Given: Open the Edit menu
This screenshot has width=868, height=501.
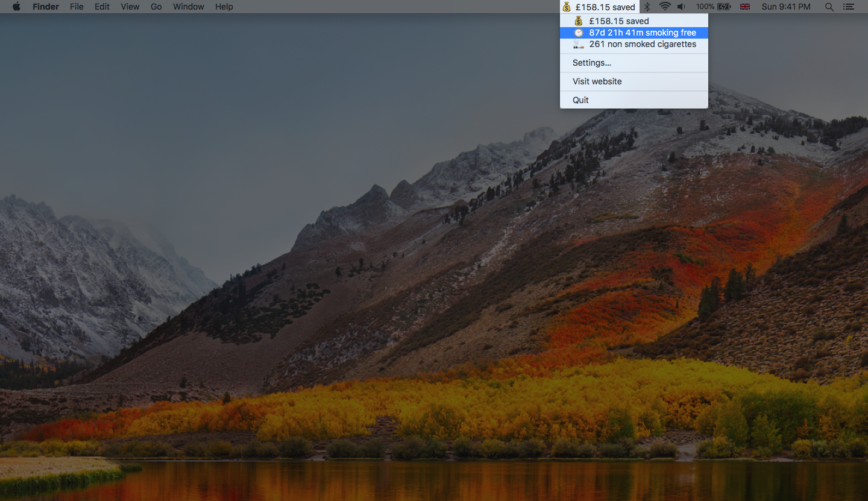Looking at the screenshot, I should (x=102, y=7).
